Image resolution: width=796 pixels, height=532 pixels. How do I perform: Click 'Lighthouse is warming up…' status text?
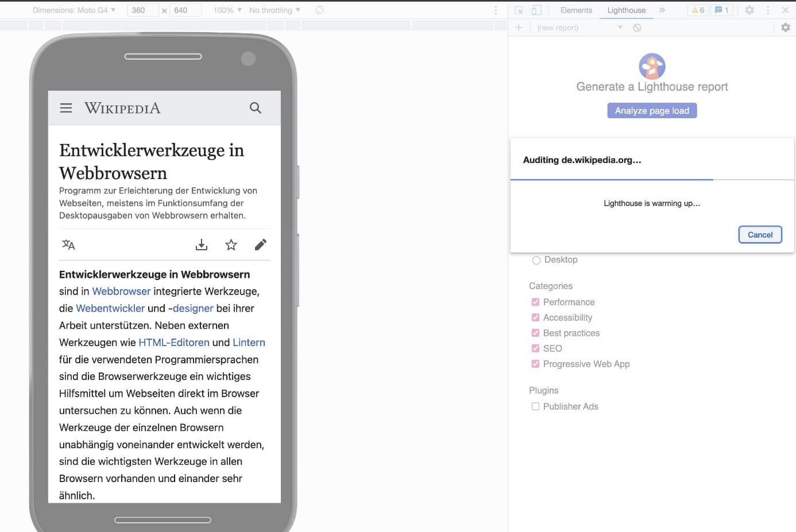pos(652,203)
